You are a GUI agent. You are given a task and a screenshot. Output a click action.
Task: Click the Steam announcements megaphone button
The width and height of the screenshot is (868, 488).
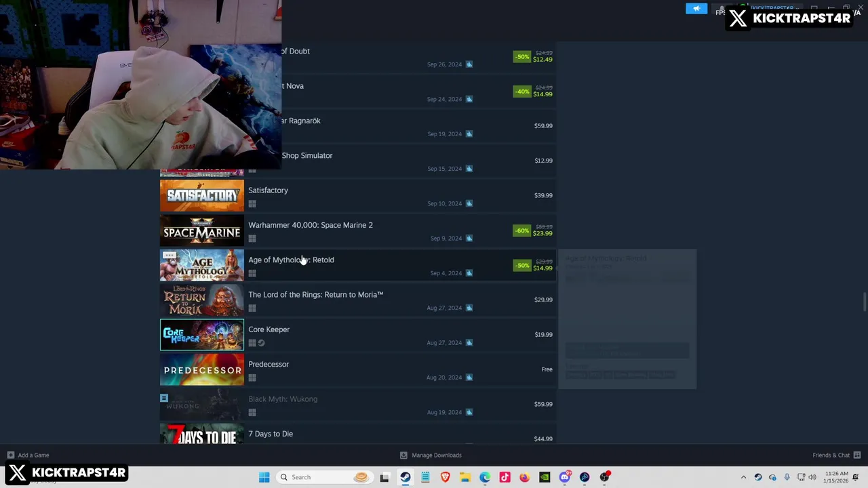(696, 9)
